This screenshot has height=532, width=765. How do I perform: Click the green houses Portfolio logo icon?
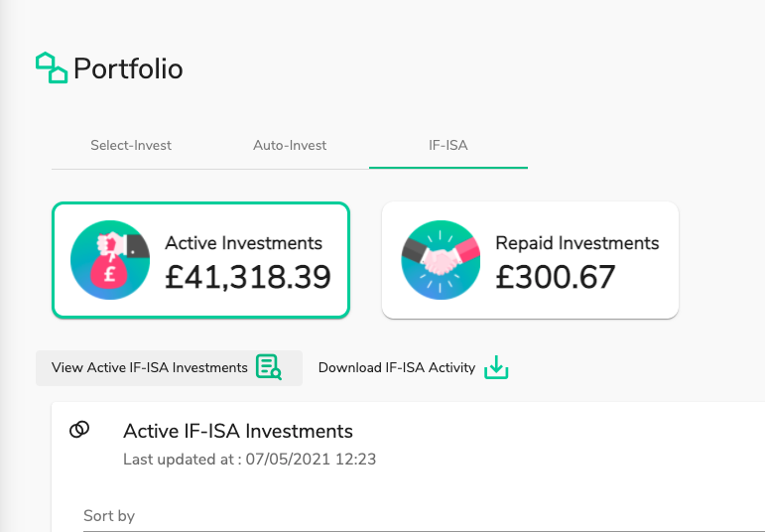pos(52,67)
